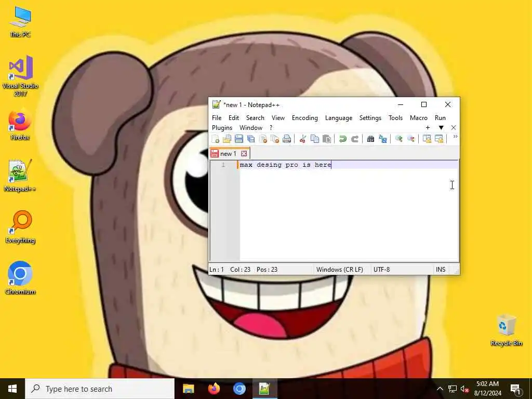Open the File menu
This screenshot has height=399, width=532.
[x=217, y=118]
